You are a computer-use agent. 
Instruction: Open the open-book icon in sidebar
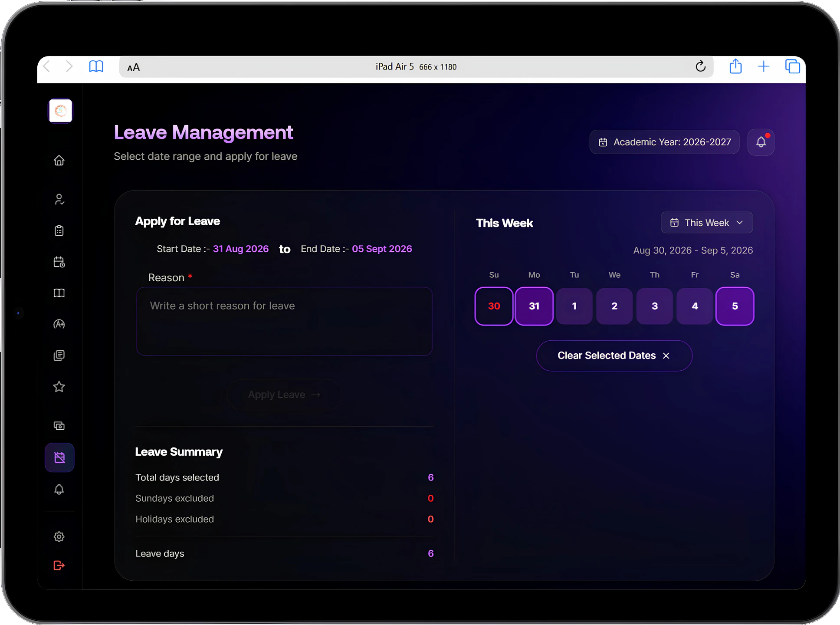(x=59, y=293)
